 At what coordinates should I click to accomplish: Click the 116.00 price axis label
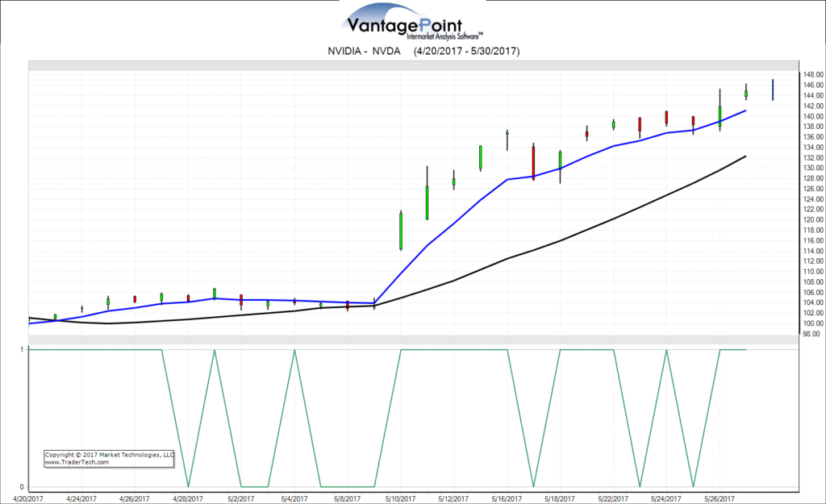(813, 240)
